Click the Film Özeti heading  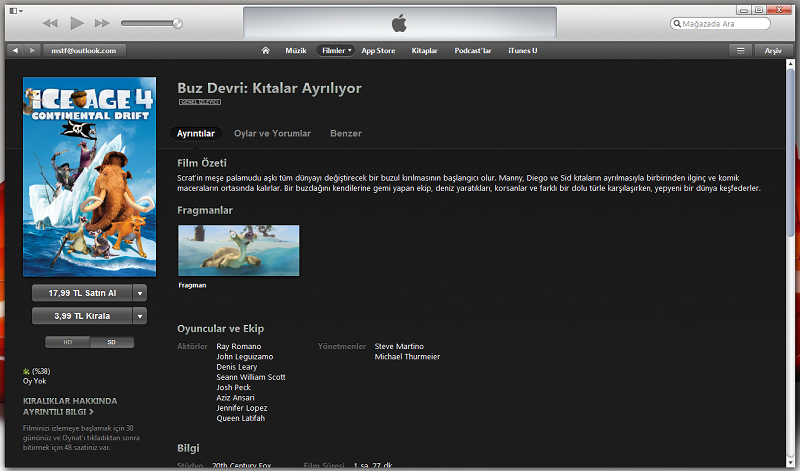202,163
